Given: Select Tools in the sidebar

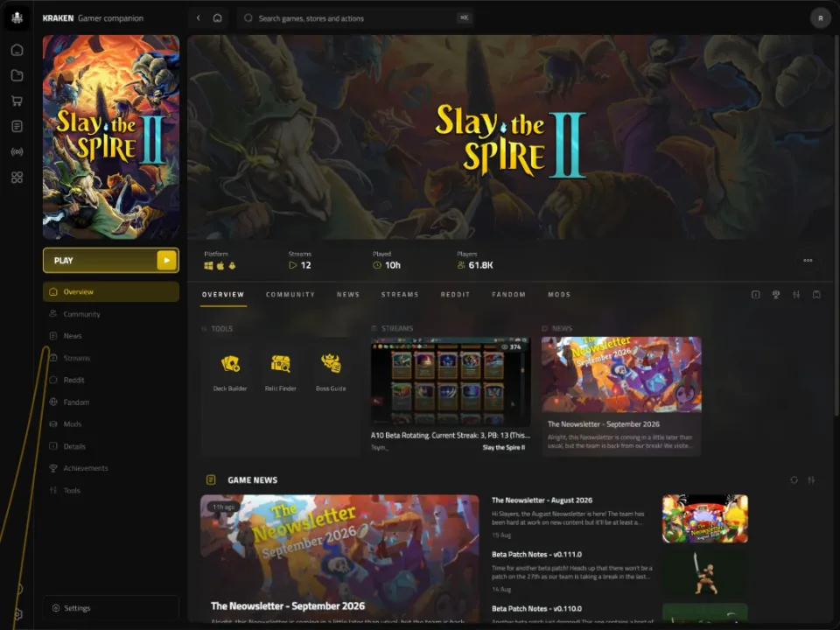Looking at the screenshot, I should pyautogui.click(x=111, y=490).
